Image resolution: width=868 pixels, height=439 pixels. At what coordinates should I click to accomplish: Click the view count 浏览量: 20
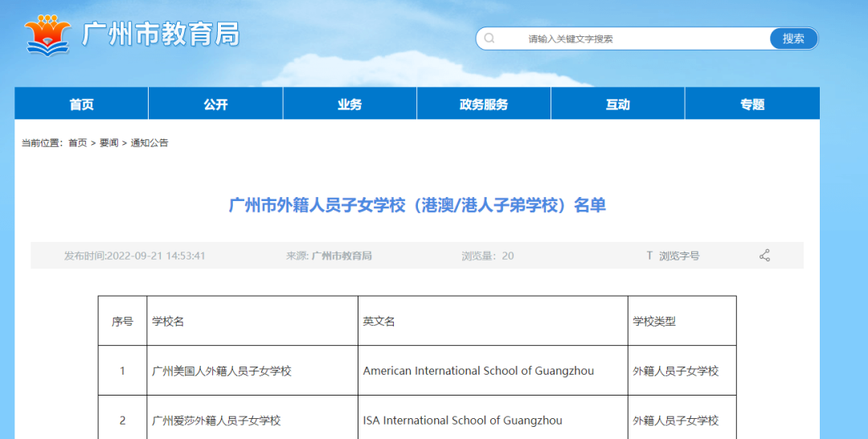pos(488,256)
